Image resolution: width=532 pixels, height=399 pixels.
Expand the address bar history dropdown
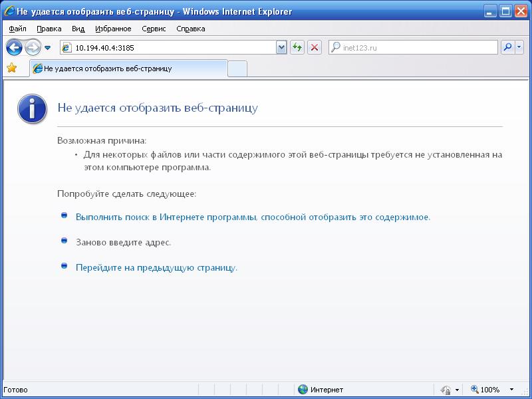[x=281, y=47]
